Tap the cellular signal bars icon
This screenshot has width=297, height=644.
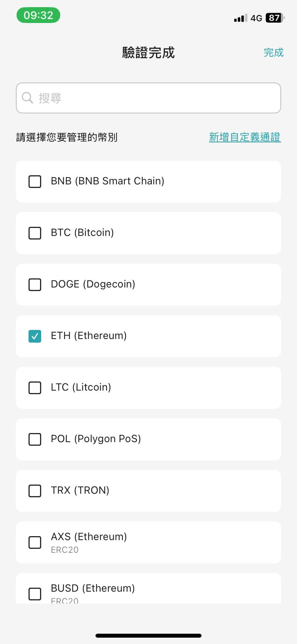(x=240, y=18)
